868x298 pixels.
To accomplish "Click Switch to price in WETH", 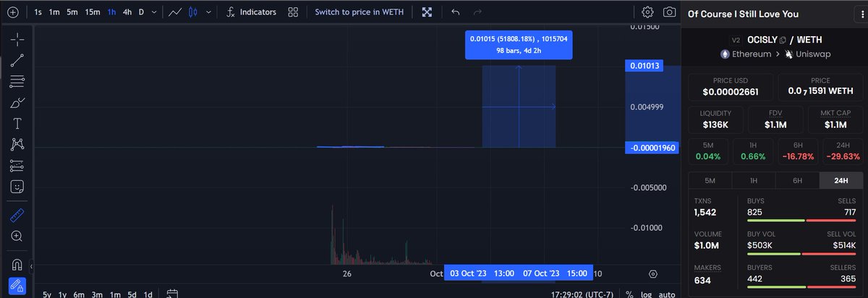I will pos(359,12).
